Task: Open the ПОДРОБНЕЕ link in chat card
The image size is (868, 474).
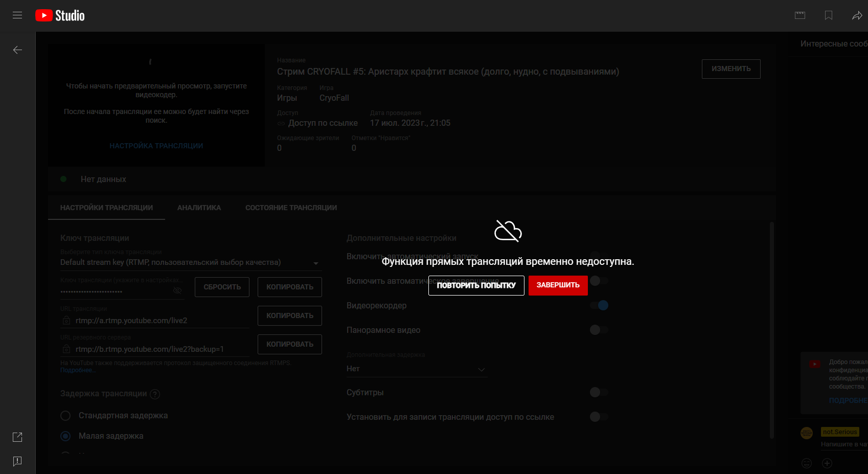Action: coord(848,400)
